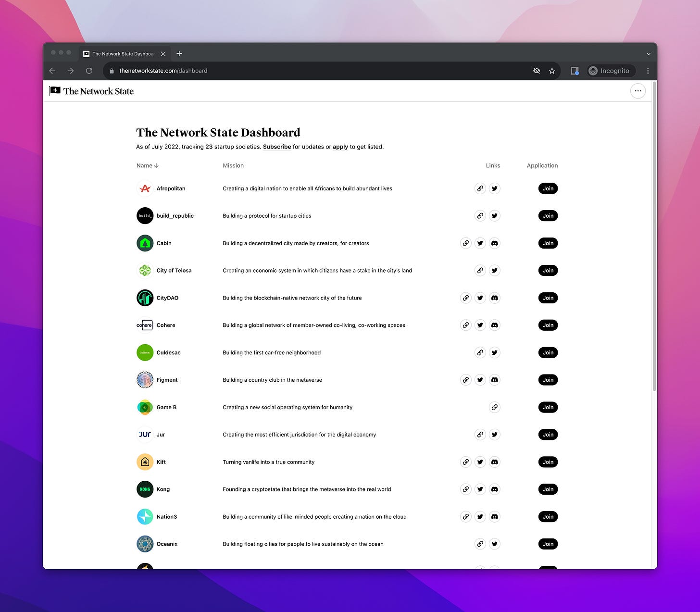Image resolution: width=700 pixels, height=612 pixels.
Task: Click the Nation3 logo thumbnail
Action: click(145, 517)
